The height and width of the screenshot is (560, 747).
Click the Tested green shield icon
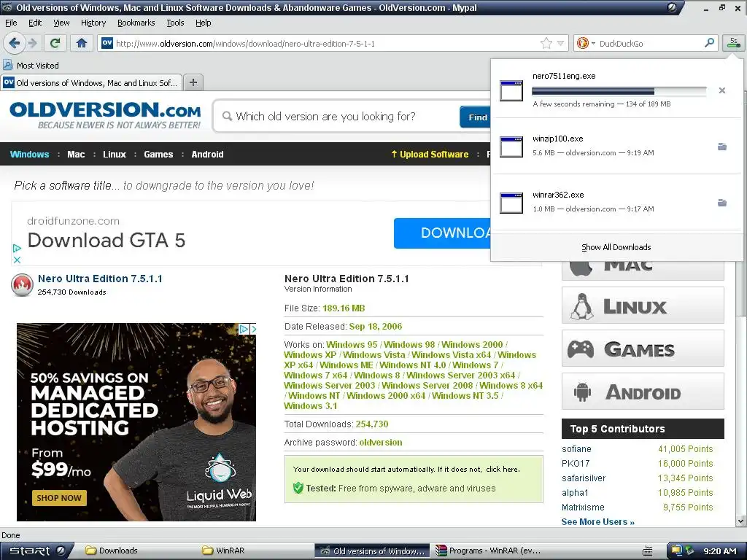pos(298,488)
